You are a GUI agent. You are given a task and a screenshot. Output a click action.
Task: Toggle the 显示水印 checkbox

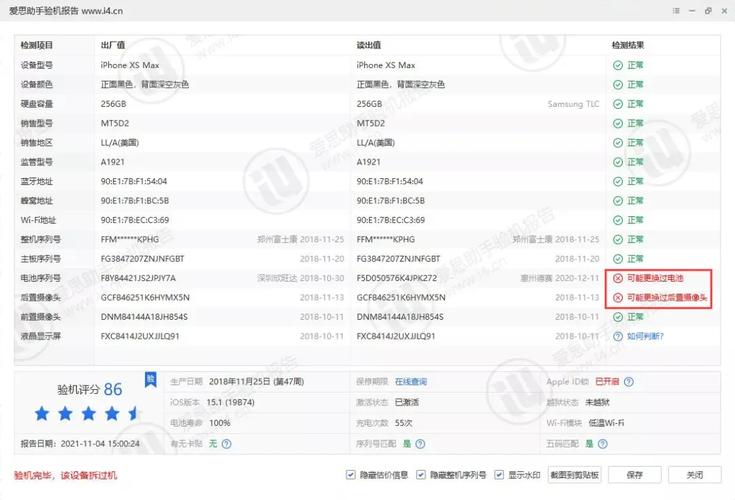[499, 475]
